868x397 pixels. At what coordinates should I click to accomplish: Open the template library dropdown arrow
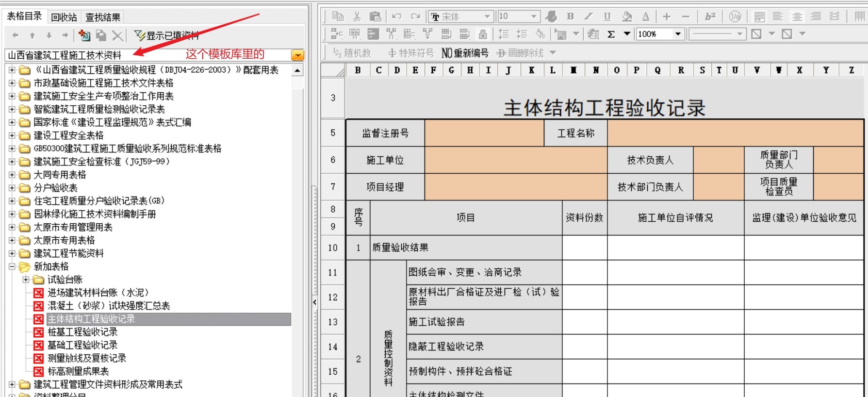pyautogui.click(x=297, y=55)
